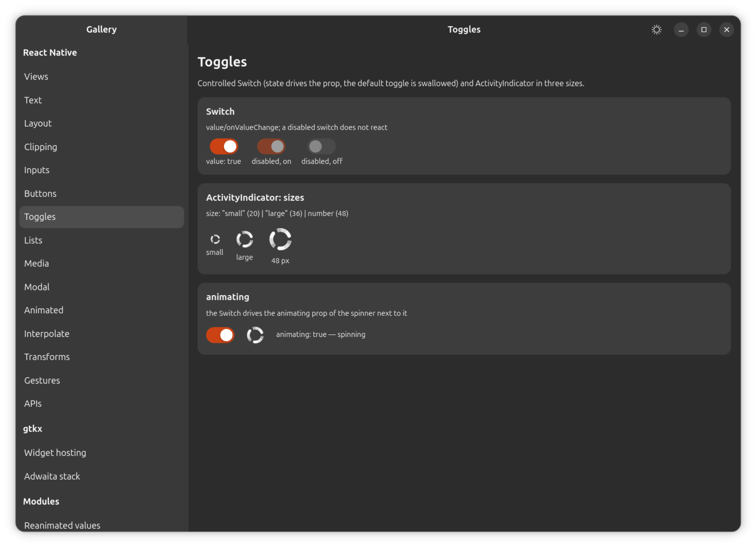This screenshot has width=756, height=547.
Task: Click the small activity spinner
Action: tap(215, 239)
